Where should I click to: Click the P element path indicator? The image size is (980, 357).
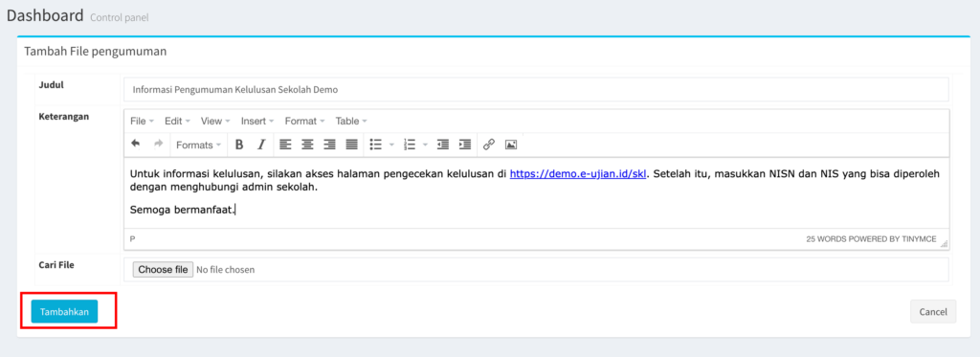132,239
